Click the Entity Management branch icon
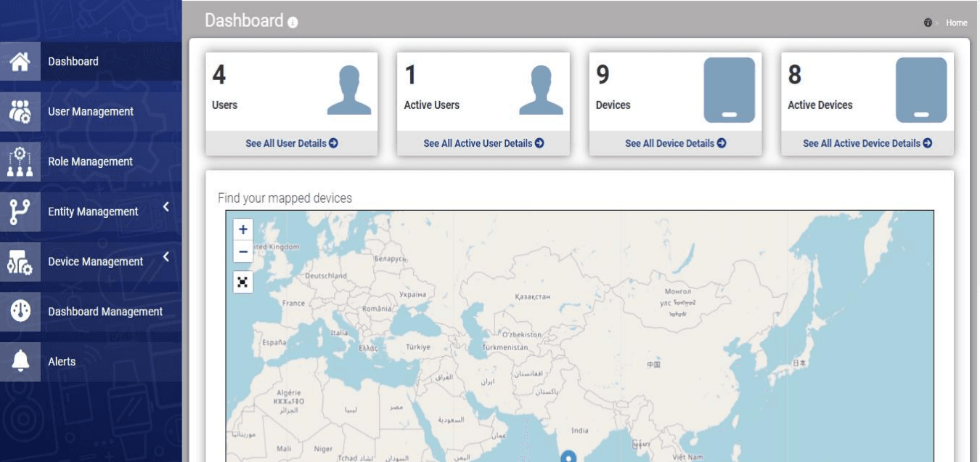Screen dimensions: 980x462 point(20,212)
